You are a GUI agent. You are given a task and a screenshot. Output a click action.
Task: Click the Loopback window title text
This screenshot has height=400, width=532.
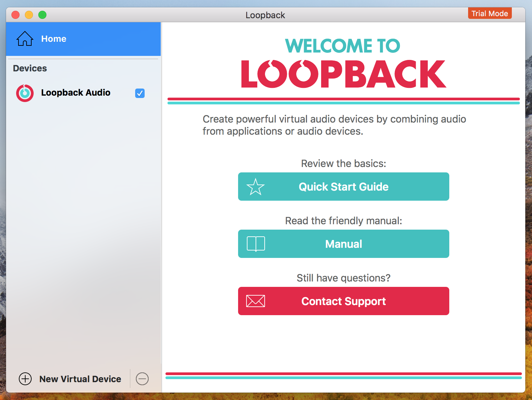(265, 15)
